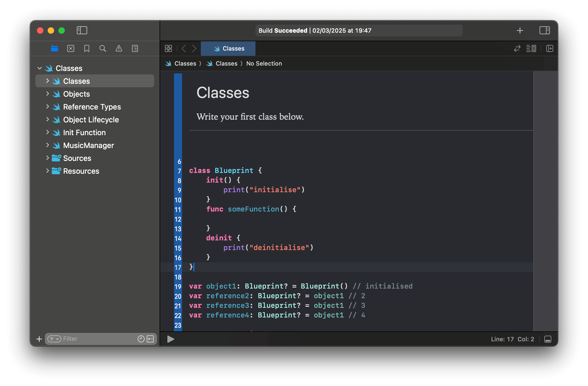Select the Classes editor tab

coord(228,48)
